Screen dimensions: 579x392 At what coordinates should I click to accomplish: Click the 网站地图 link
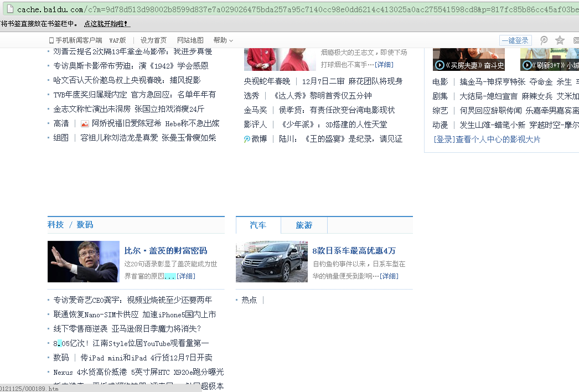190,40
